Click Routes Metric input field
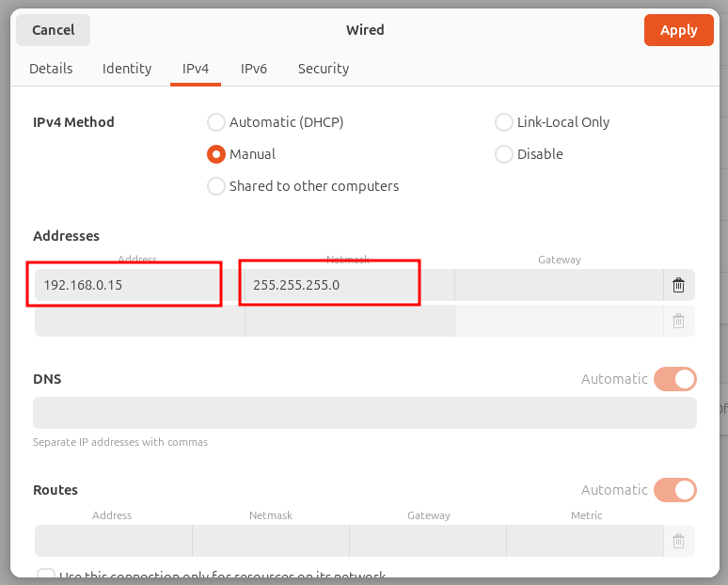Viewport: 728px width, 585px height. point(585,541)
